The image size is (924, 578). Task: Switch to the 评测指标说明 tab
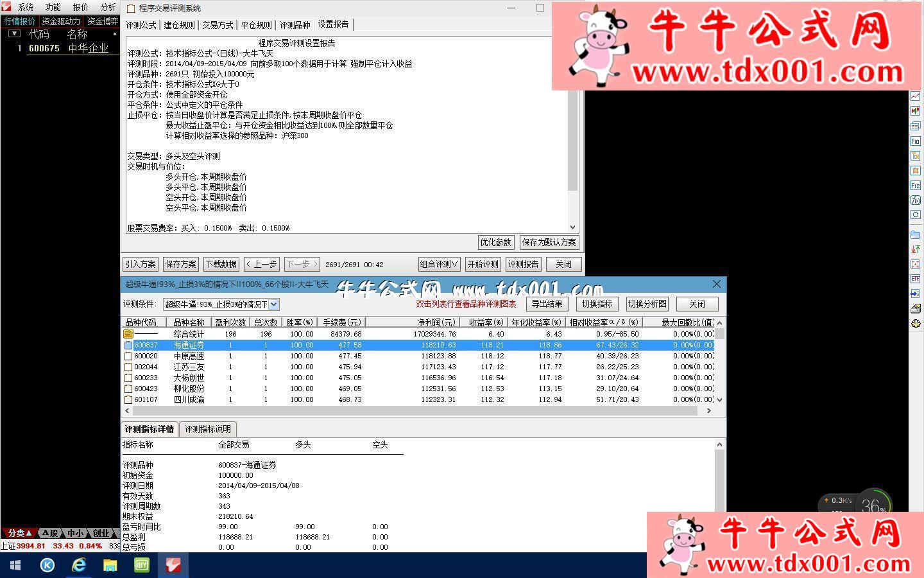(x=207, y=429)
